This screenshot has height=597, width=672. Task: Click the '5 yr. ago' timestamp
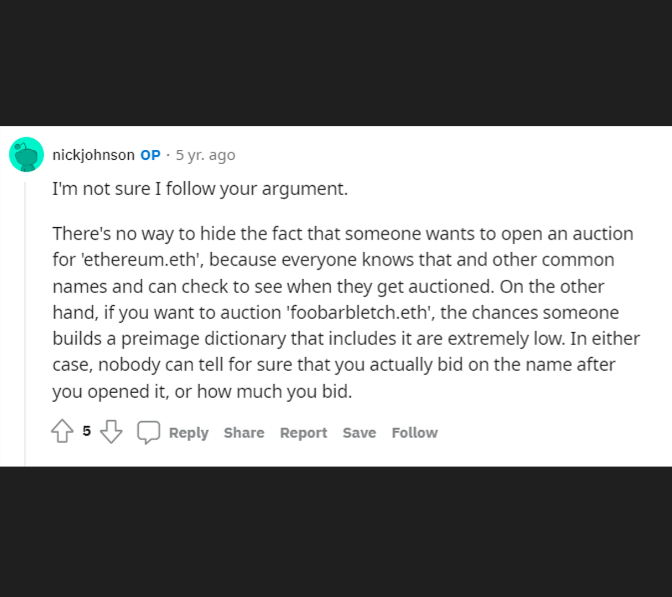pos(205,155)
